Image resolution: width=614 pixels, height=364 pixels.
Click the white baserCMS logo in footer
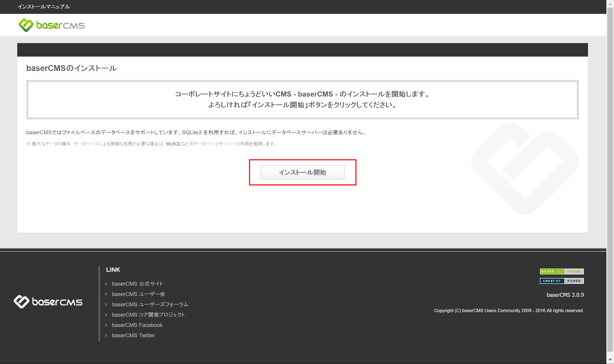tap(48, 302)
